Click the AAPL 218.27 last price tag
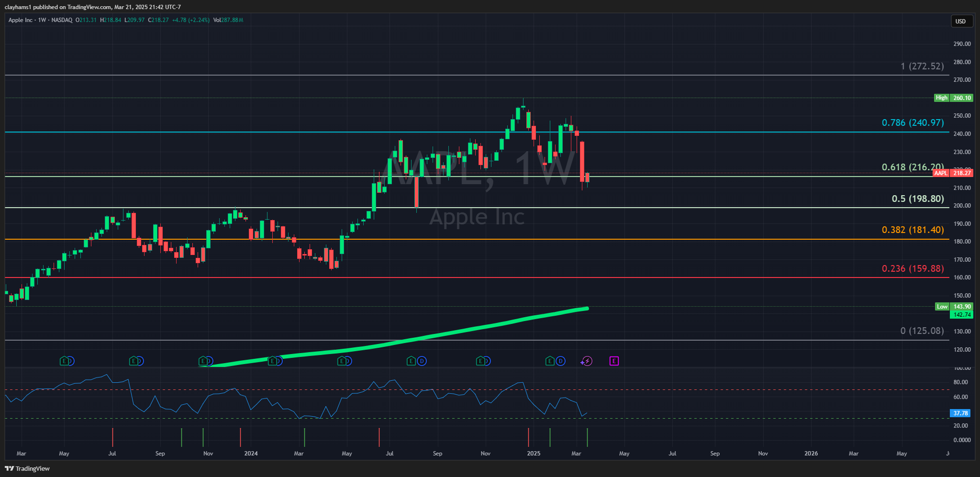This screenshot has height=477, width=980. [953, 173]
